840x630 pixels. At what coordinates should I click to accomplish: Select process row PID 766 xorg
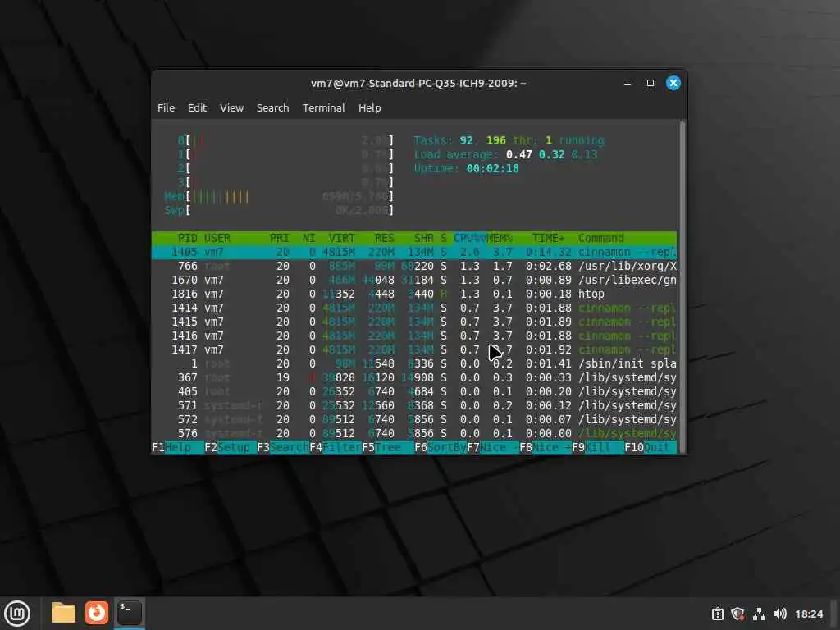[x=414, y=267]
